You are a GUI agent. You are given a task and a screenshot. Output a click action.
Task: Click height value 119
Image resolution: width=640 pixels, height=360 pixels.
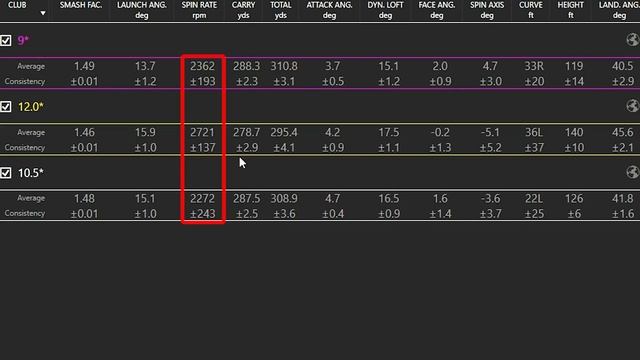(x=574, y=66)
